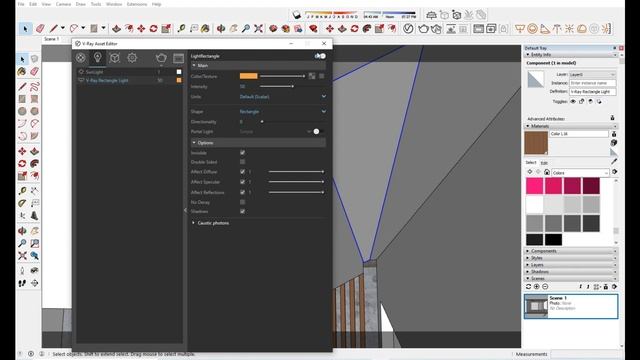The image size is (640, 360).
Task: Select the Scene 1 thumbnail in Scenes panel
Action: tap(536, 306)
